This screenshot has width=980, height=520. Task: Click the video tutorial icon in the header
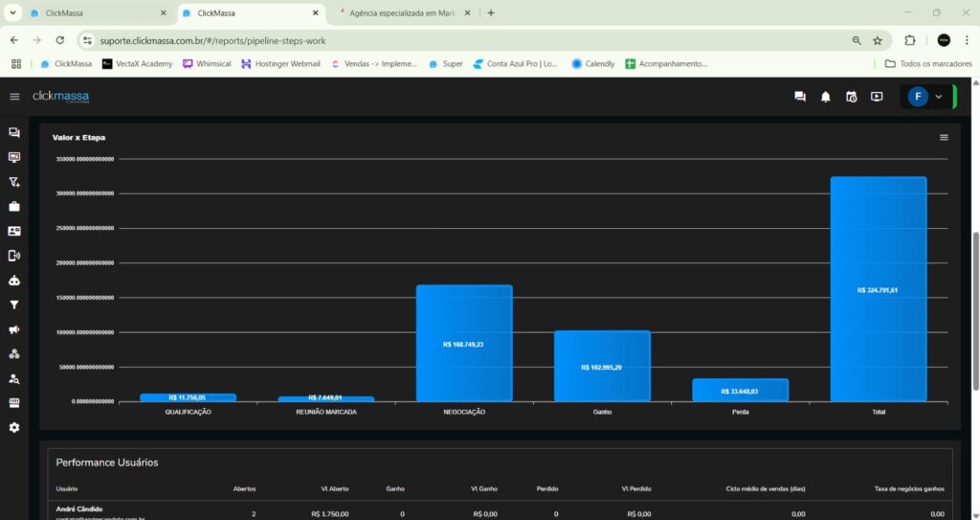pyautogui.click(x=877, y=97)
